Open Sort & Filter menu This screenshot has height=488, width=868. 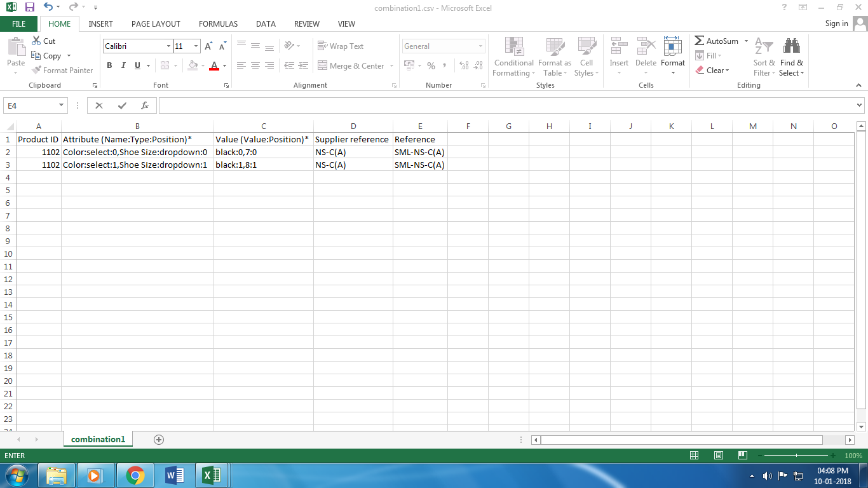point(764,57)
